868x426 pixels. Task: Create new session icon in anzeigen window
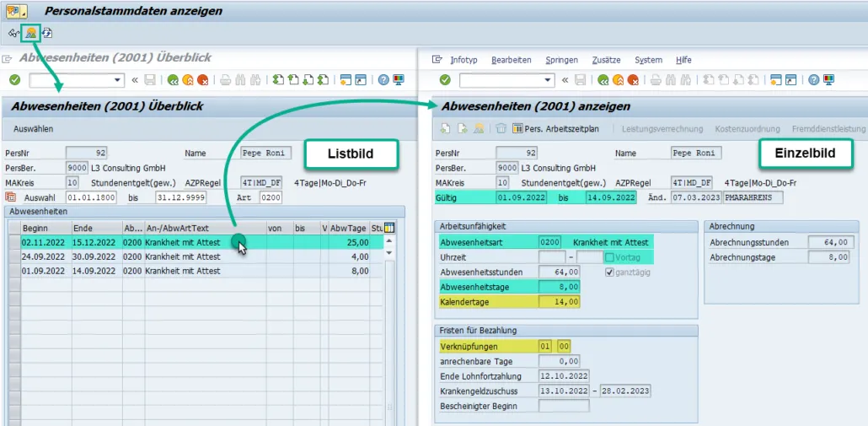pos(777,80)
